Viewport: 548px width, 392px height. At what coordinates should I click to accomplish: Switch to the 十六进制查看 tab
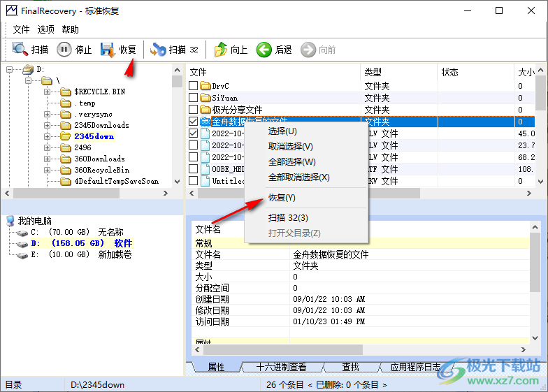coord(281,367)
